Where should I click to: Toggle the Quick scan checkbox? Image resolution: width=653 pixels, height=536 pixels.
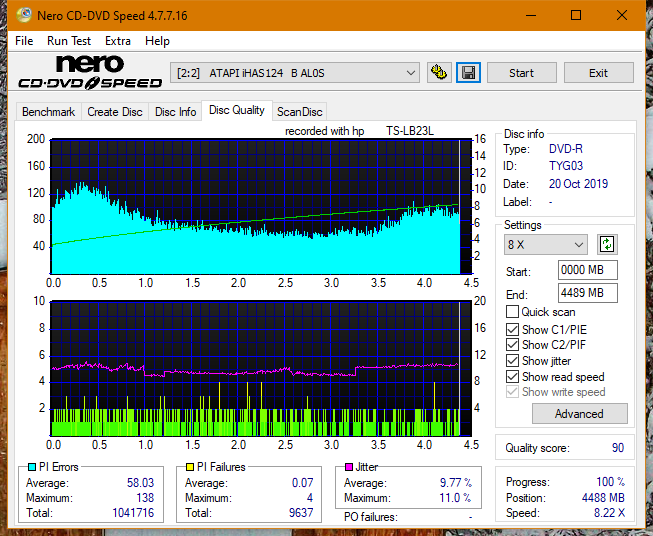pos(512,312)
